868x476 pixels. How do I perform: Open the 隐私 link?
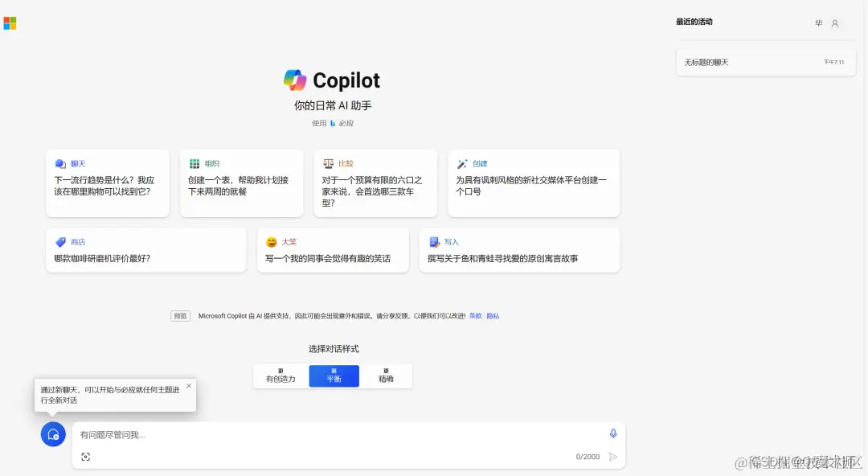492,316
